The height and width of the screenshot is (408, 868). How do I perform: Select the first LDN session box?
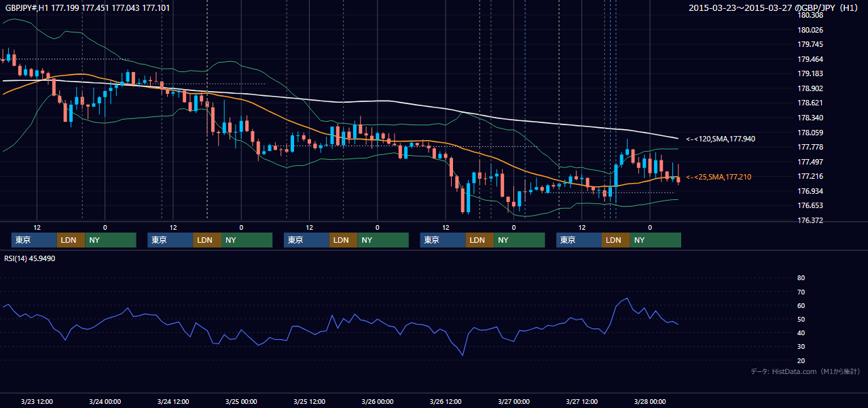(71, 240)
